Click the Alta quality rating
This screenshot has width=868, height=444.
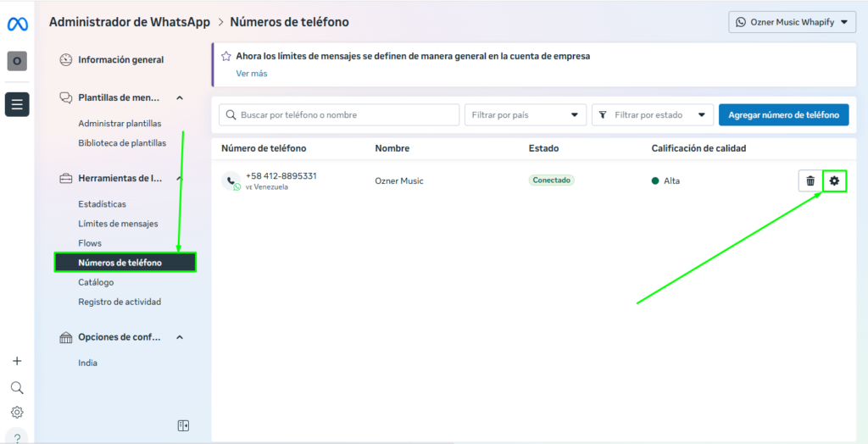pyautogui.click(x=666, y=181)
